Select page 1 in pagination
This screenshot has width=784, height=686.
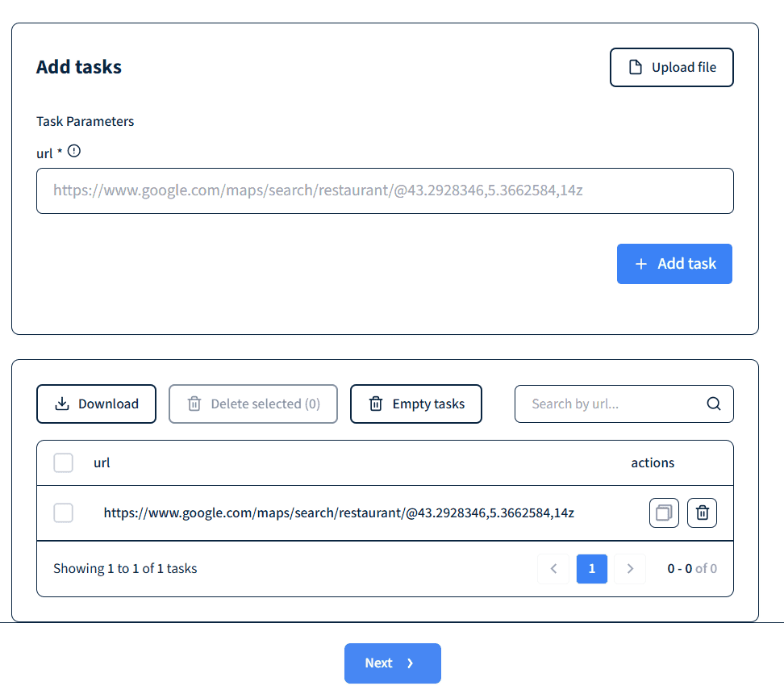pyautogui.click(x=591, y=568)
